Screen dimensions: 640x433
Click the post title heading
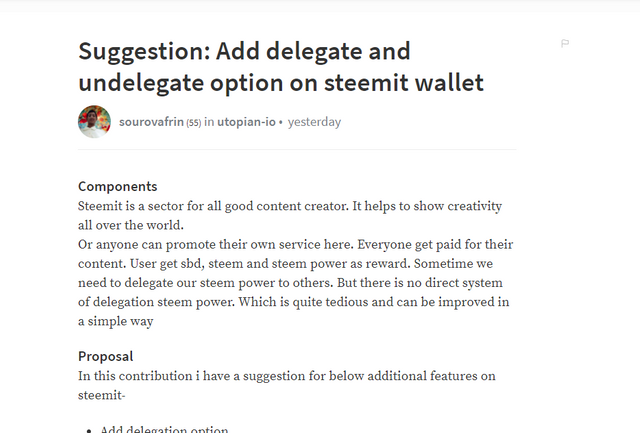tap(280, 66)
